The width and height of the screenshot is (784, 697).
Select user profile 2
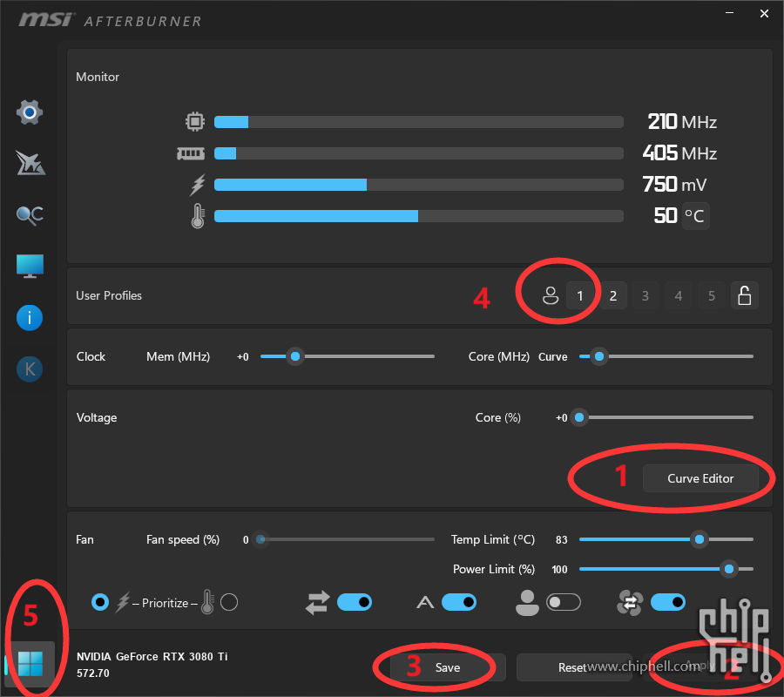coord(613,295)
